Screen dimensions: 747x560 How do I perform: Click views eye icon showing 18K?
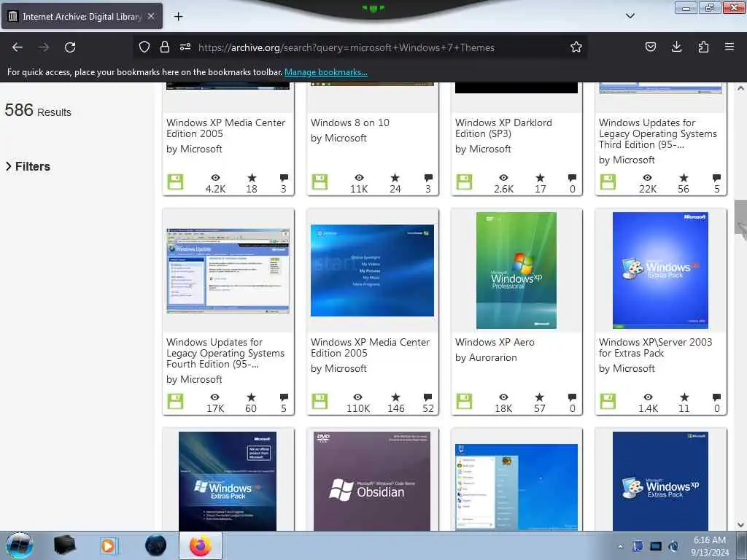503,397
